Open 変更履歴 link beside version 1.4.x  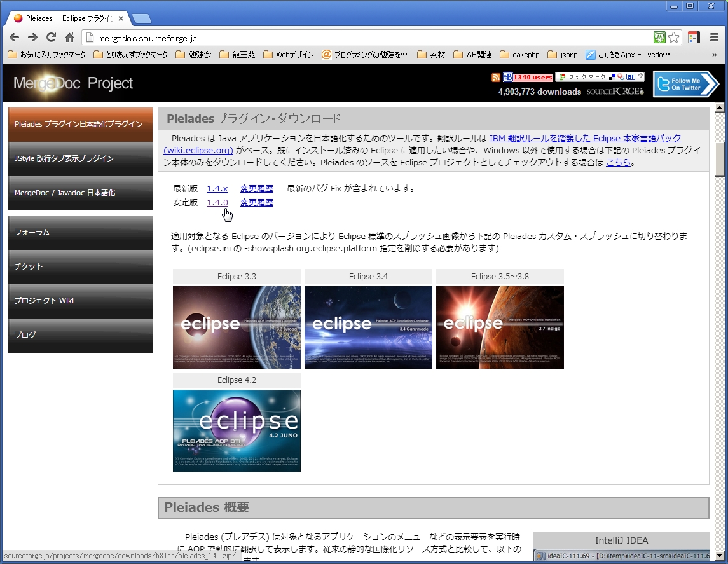pyautogui.click(x=257, y=188)
